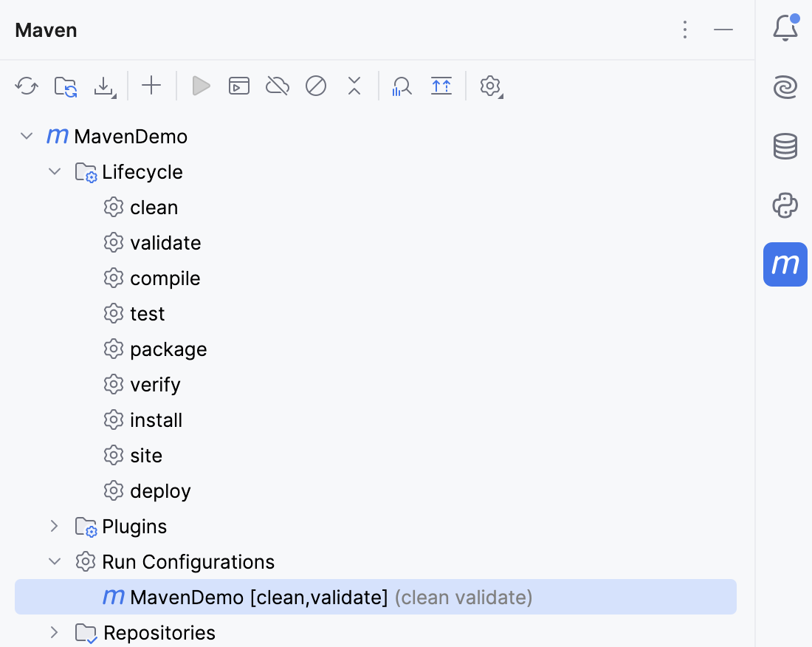Image resolution: width=812 pixels, height=647 pixels.
Task: Open the Database tool window
Action: [x=785, y=146]
